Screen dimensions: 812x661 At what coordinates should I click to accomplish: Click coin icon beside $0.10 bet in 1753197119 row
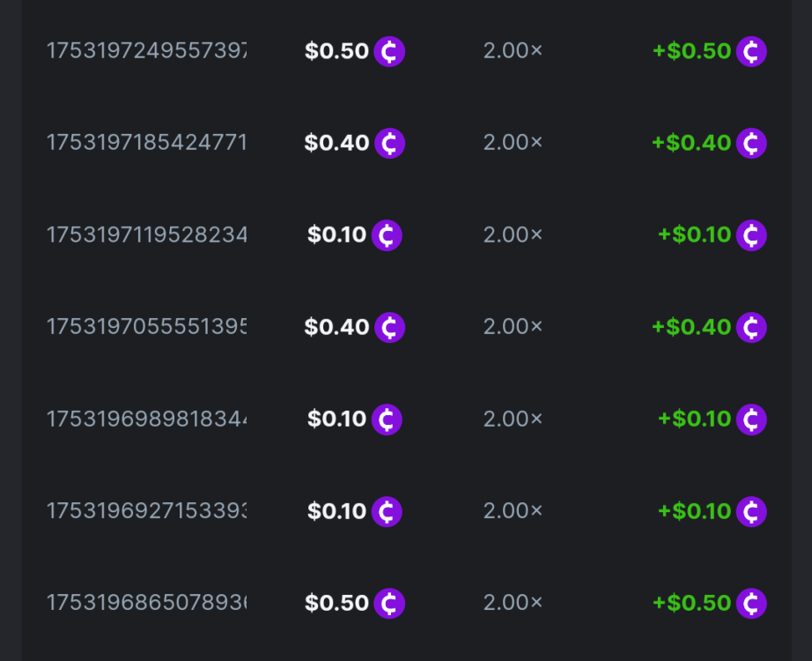click(x=387, y=235)
